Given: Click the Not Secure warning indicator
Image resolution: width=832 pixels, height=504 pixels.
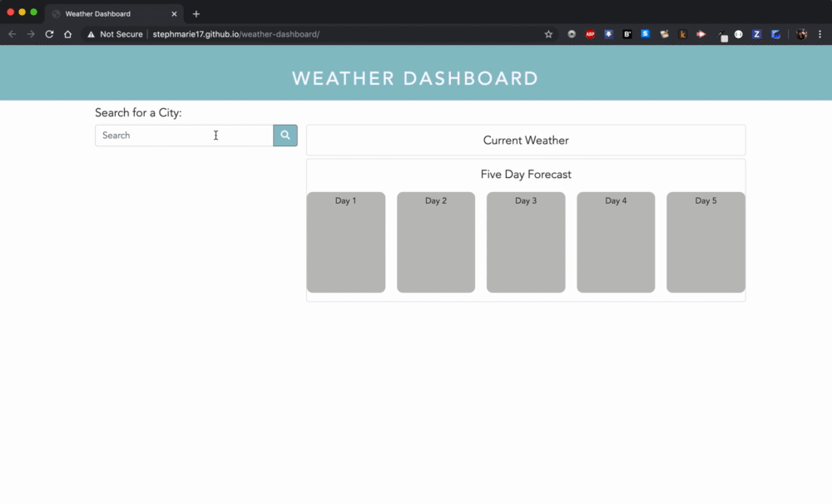Looking at the screenshot, I should click(115, 34).
